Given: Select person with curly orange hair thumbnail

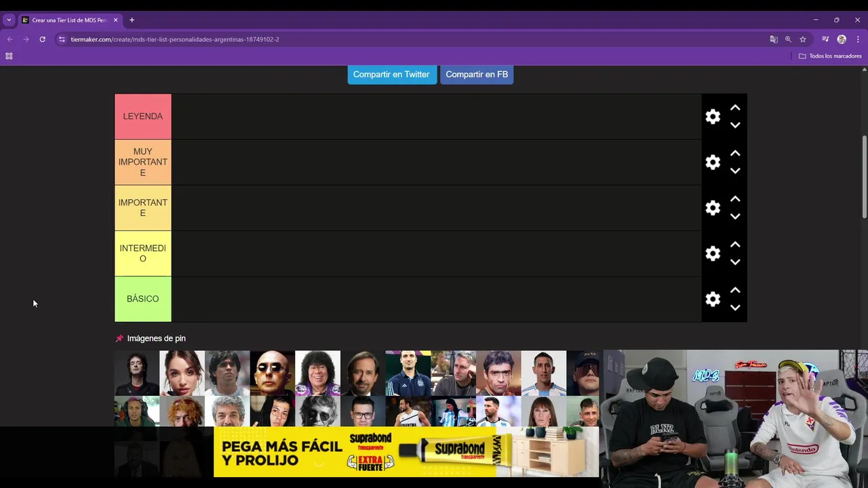Looking at the screenshot, I should 182,411.
